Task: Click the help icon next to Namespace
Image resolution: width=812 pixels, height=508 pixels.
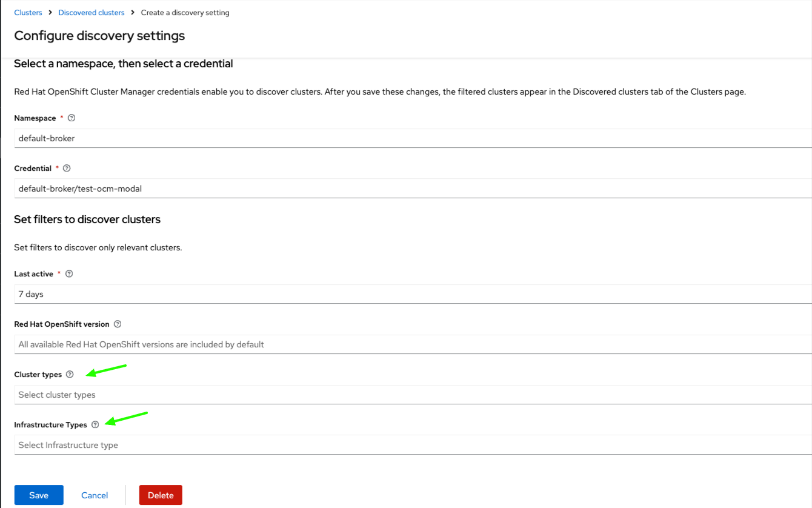Action: pyautogui.click(x=72, y=118)
